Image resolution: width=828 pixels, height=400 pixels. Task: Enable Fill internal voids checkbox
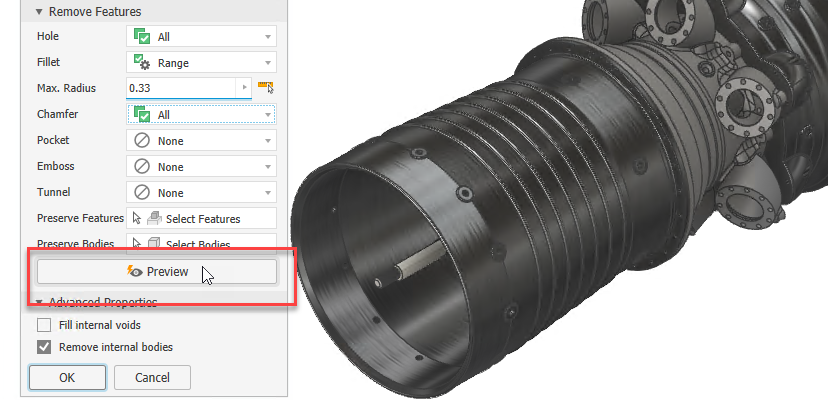click(44, 324)
